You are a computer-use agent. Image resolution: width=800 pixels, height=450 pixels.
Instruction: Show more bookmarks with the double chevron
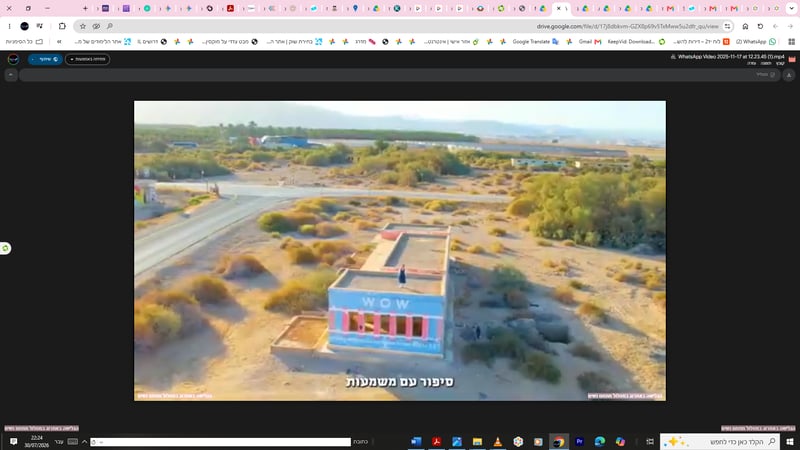(59, 42)
